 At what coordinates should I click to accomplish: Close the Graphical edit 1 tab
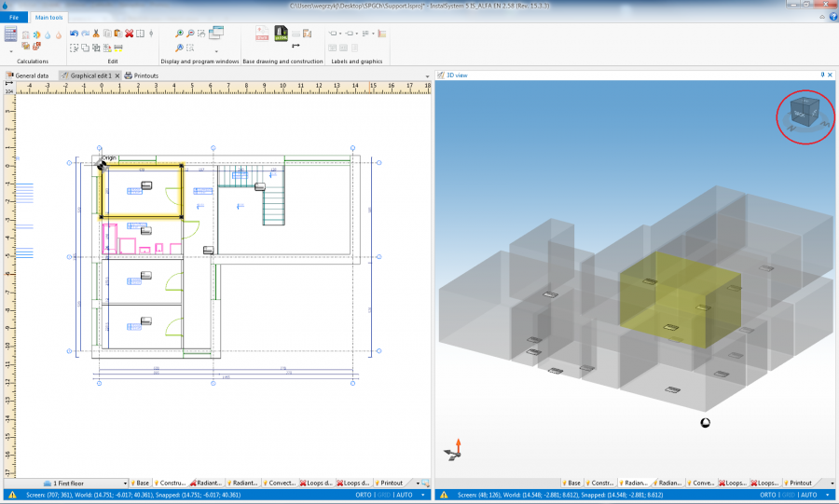(x=117, y=75)
